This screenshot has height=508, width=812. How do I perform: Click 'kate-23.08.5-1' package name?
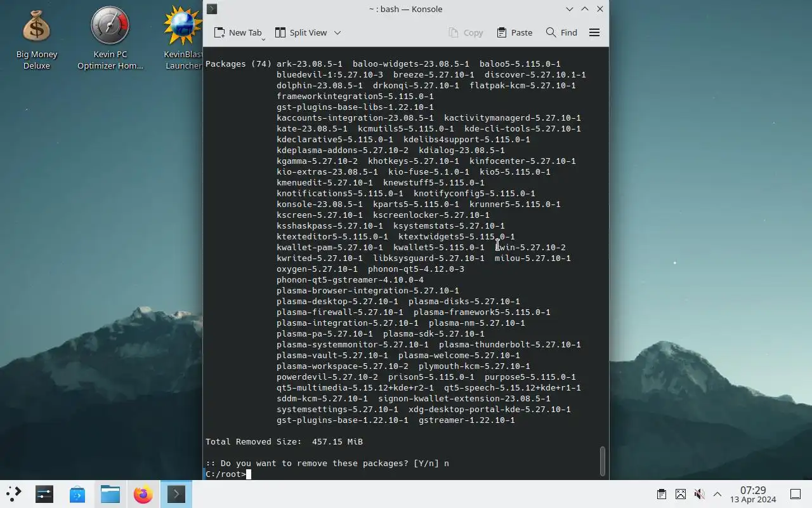point(312,129)
